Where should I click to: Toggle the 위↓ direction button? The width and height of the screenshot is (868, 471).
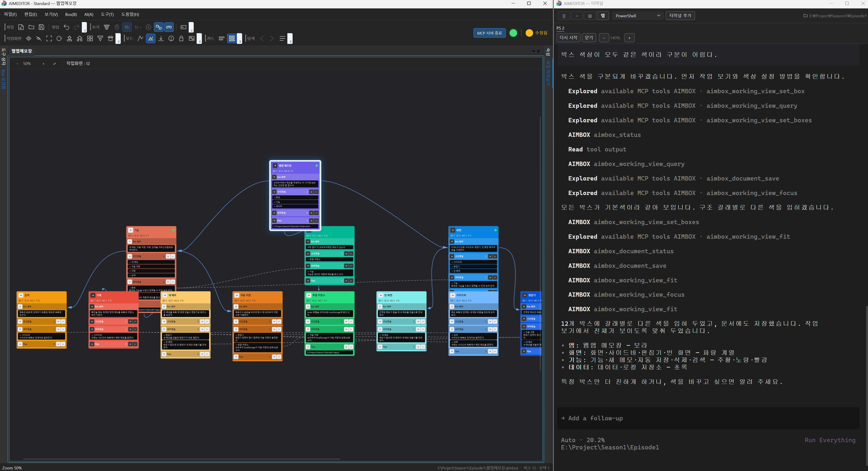pyautogui.click(x=127, y=27)
